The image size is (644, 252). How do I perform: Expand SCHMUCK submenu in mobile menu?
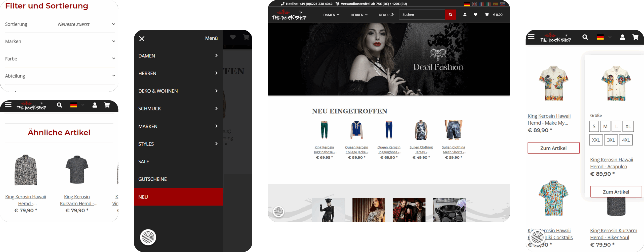point(178,109)
